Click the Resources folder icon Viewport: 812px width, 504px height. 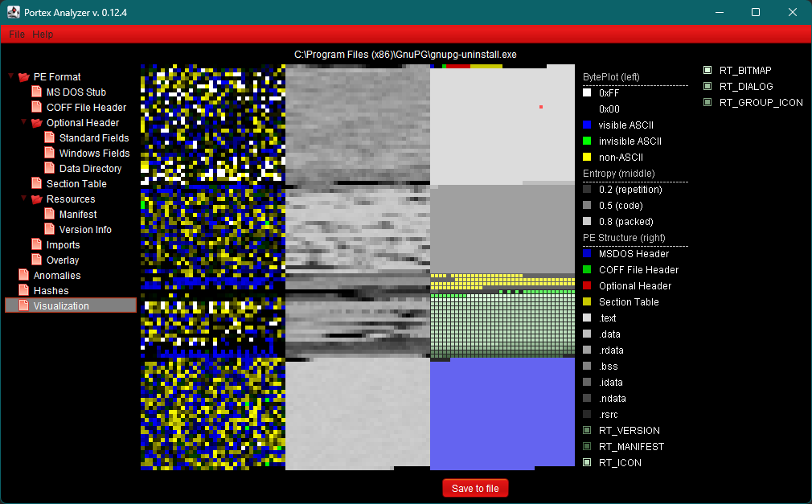click(x=35, y=199)
